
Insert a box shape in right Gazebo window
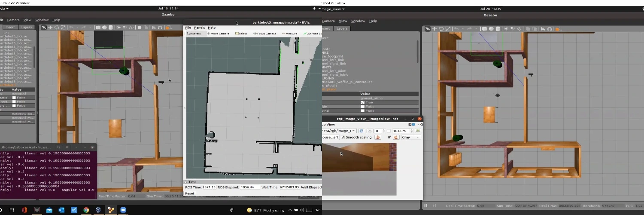484,29
